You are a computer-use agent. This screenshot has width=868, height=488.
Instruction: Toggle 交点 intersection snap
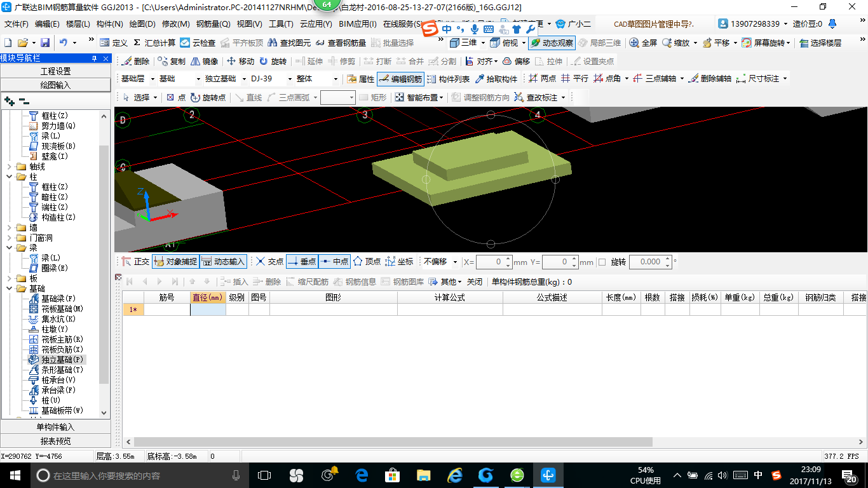point(269,261)
